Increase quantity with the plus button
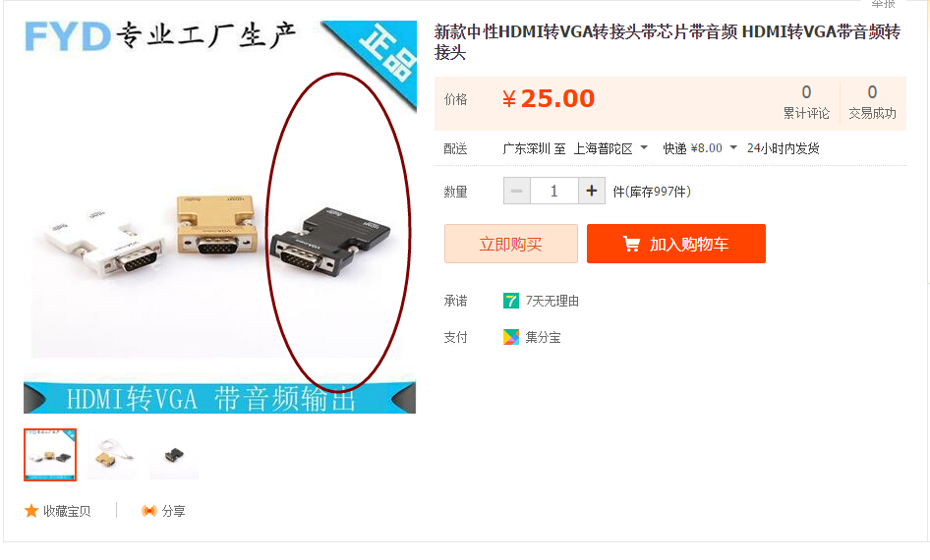 592,191
